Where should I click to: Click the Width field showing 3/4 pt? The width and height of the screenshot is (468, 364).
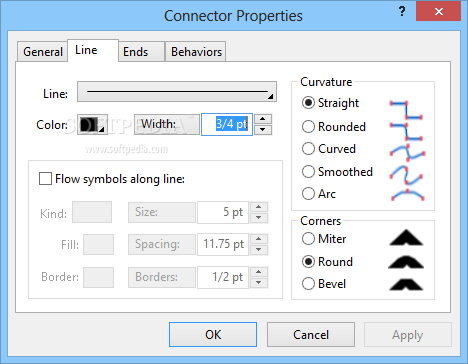tap(227, 124)
